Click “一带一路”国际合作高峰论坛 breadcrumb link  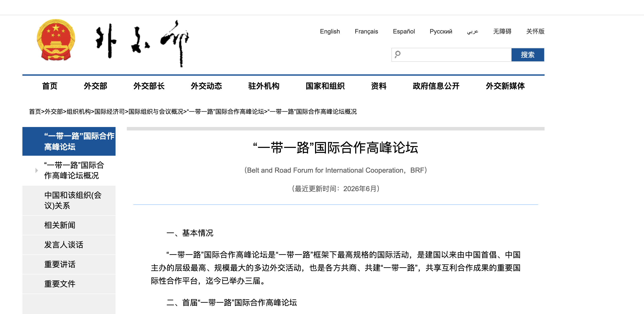pyautogui.click(x=225, y=112)
